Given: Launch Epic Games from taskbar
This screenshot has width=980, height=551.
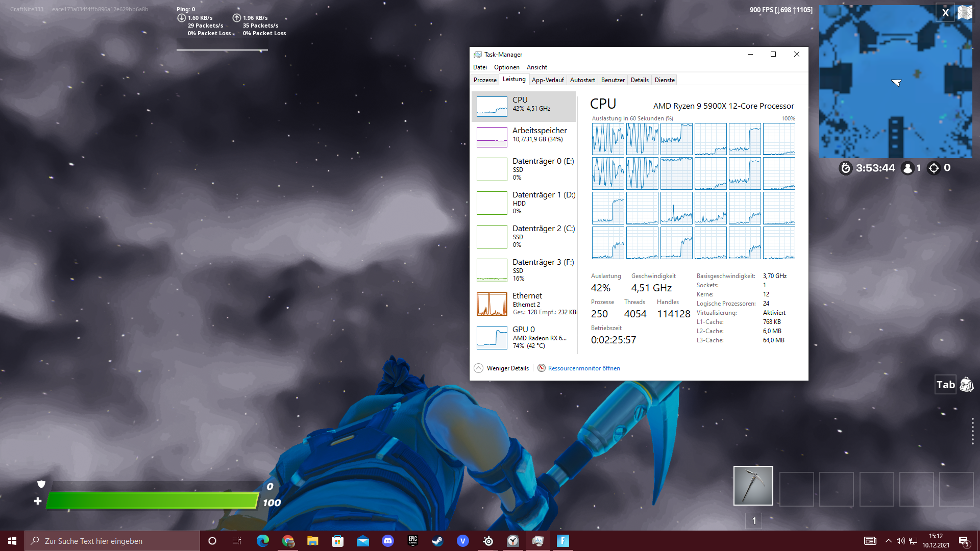Looking at the screenshot, I should point(413,541).
